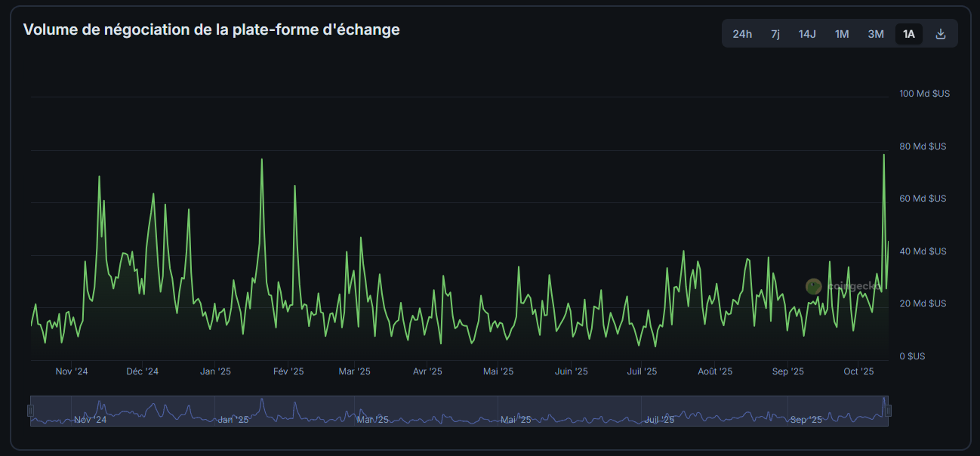Select the 14J period
This screenshot has height=456, width=980.
coord(806,33)
